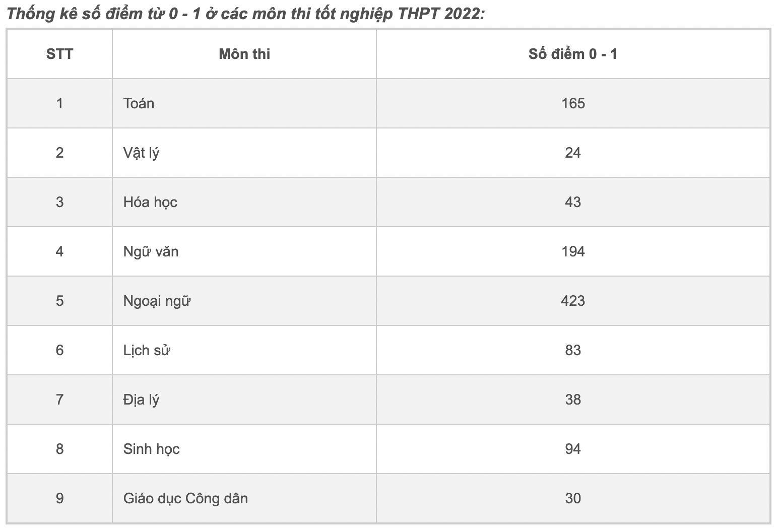Click the score value 165 for Toán
This screenshot has width=777, height=532.
573,103
